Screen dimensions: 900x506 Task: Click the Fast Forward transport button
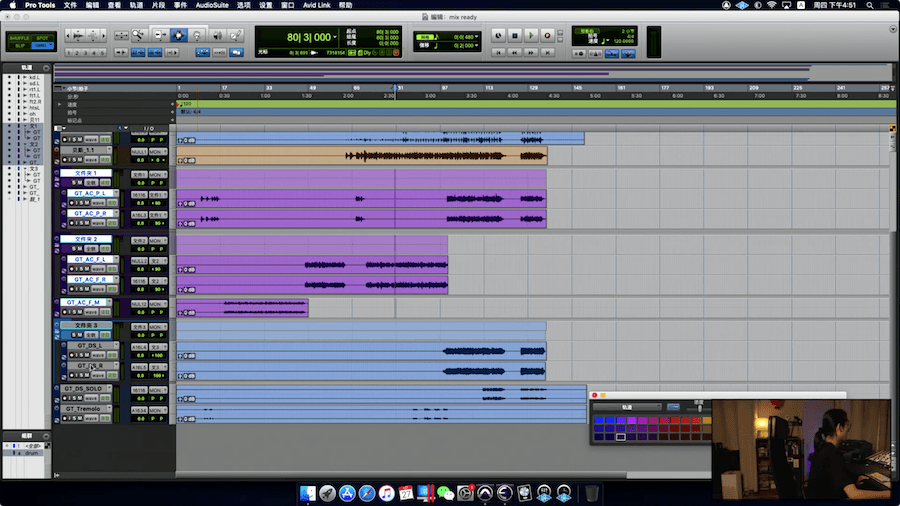tap(531, 52)
